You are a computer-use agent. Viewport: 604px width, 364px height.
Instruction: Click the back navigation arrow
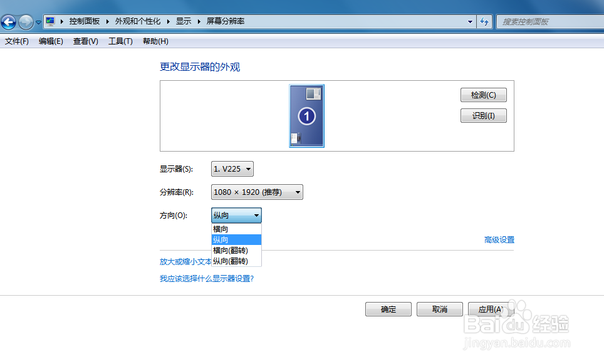(8, 22)
